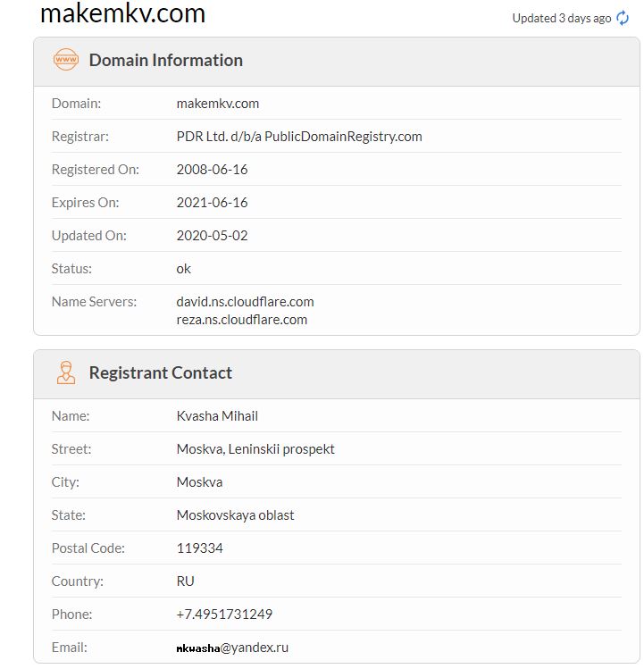The height and width of the screenshot is (669, 644).
Task: Click the "Updated 3 days ago" text
Action: 561,18
